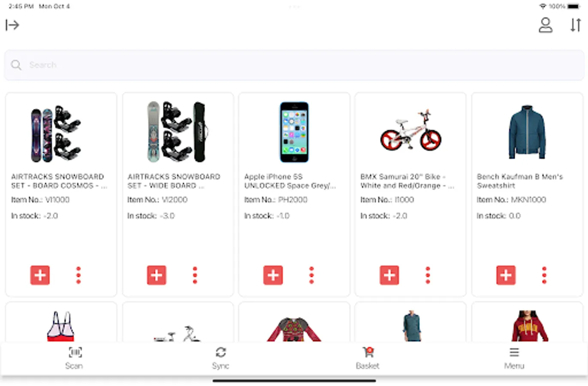
Task: Add BMX Samurai bike with plus button
Action: (x=389, y=275)
